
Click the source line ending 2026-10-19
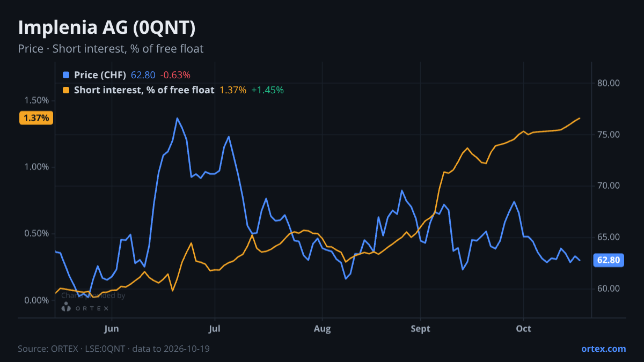click(114, 349)
